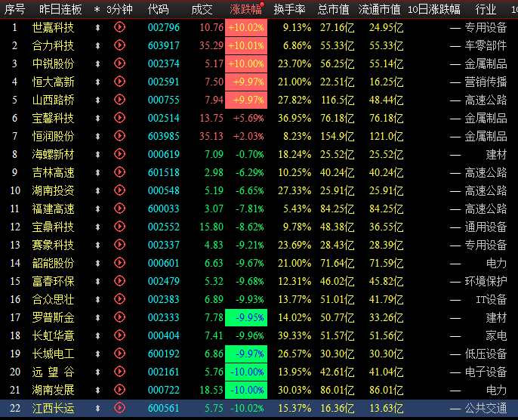Screen dimensions: 518x420
Task: Select stock name 恒润股份
Action: click(x=53, y=136)
